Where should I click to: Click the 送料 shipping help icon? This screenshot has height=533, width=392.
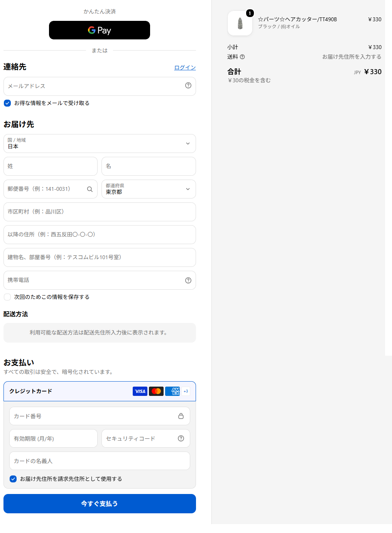point(242,57)
